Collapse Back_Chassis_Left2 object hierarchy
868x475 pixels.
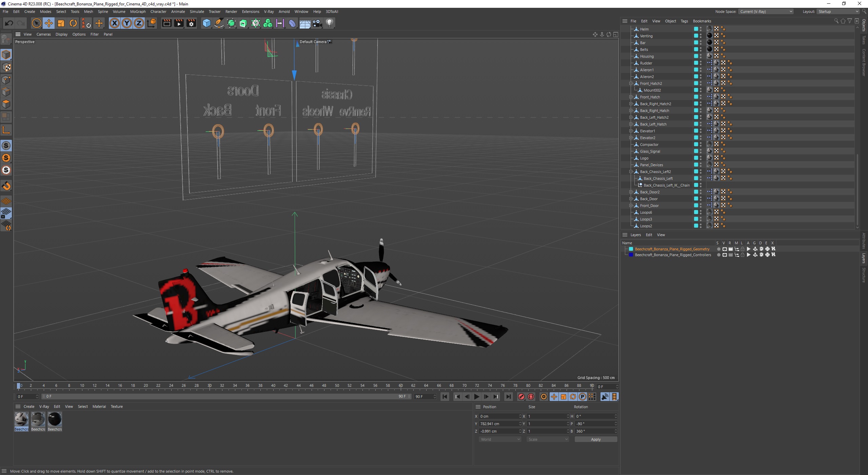(x=631, y=172)
